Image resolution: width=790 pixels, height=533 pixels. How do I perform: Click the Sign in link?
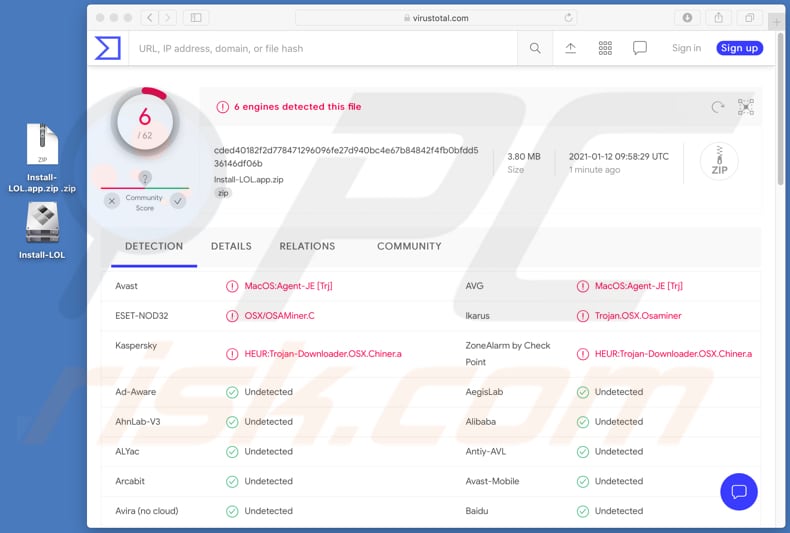686,48
